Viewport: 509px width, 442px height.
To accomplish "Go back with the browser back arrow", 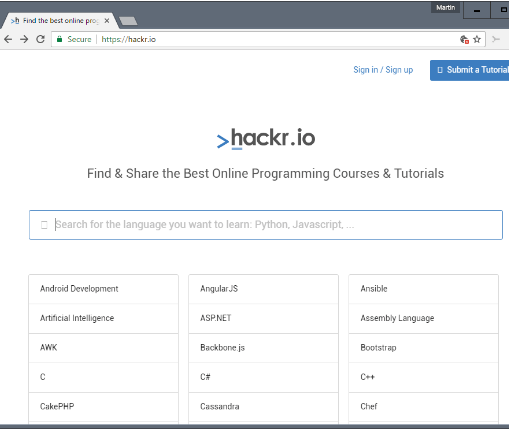I will point(8,39).
